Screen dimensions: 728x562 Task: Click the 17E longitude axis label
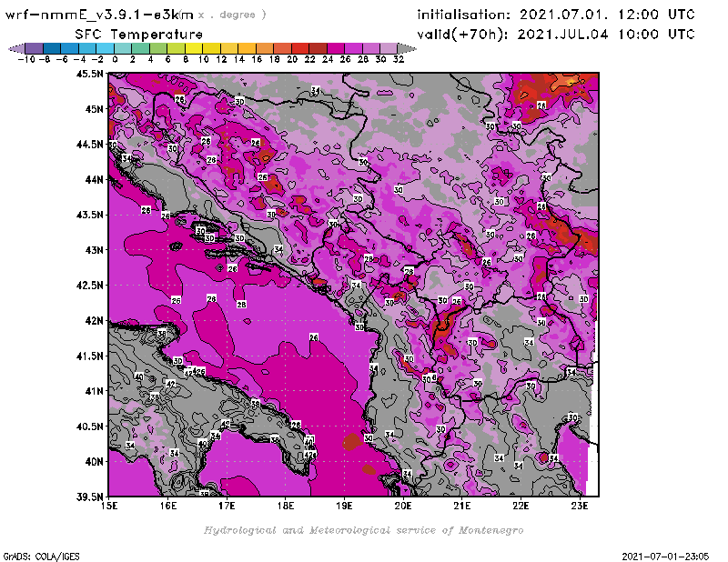[x=227, y=506]
